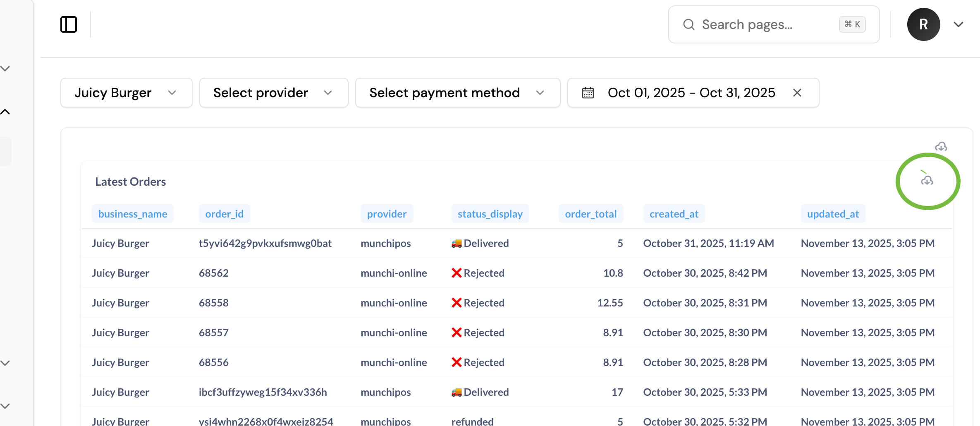Select order id t5yvi642g9pvkxufsmwg0bat
Image resolution: width=980 pixels, height=426 pixels.
click(x=265, y=243)
